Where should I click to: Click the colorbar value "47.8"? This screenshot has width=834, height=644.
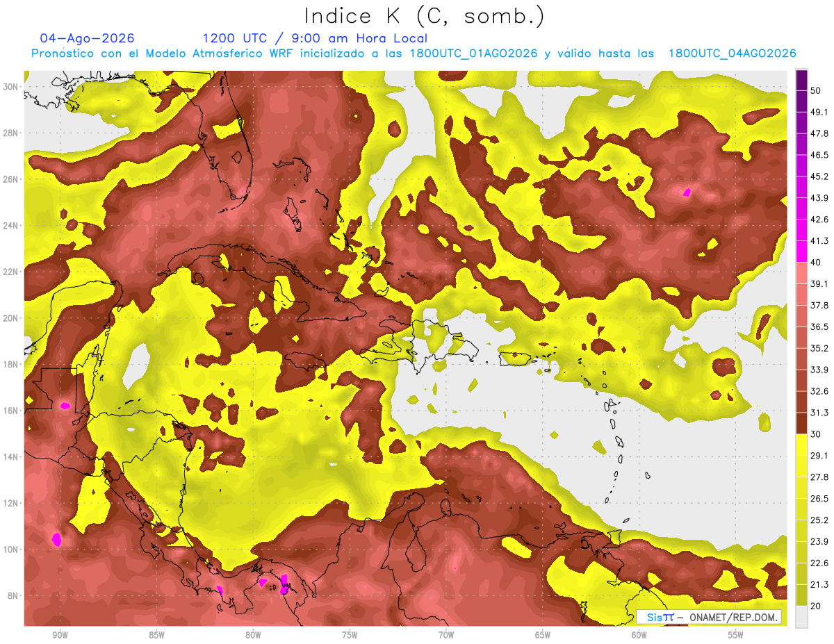pyautogui.click(x=819, y=133)
